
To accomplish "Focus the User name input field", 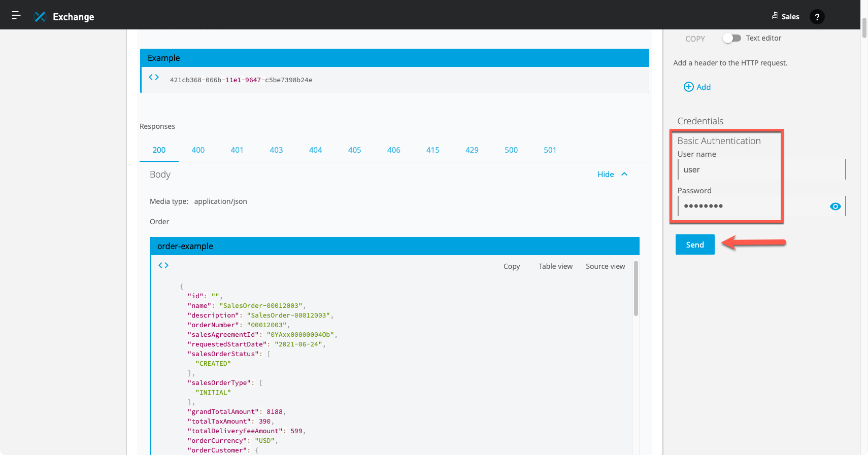I will click(761, 169).
